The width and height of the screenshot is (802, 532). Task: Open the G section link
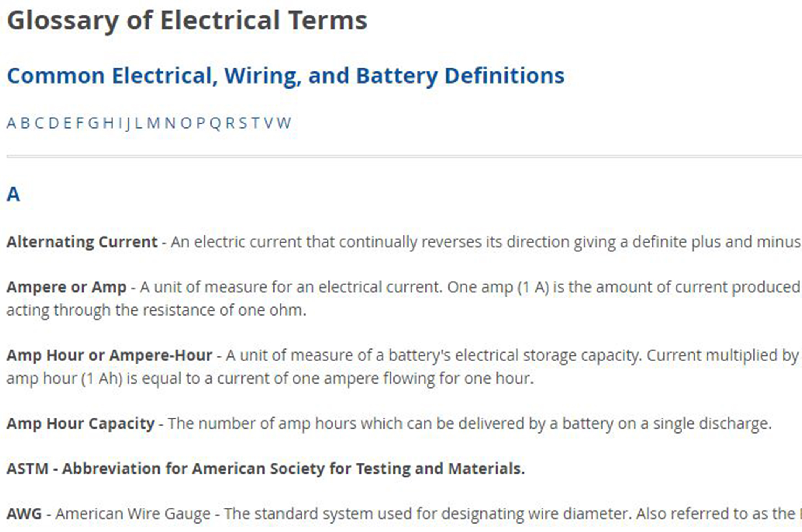coord(93,123)
